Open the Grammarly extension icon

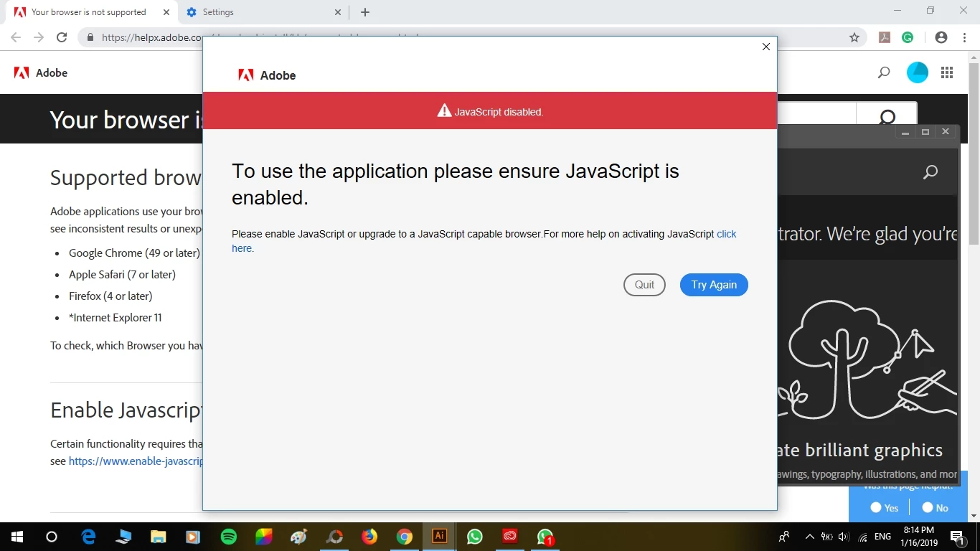coord(908,37)
